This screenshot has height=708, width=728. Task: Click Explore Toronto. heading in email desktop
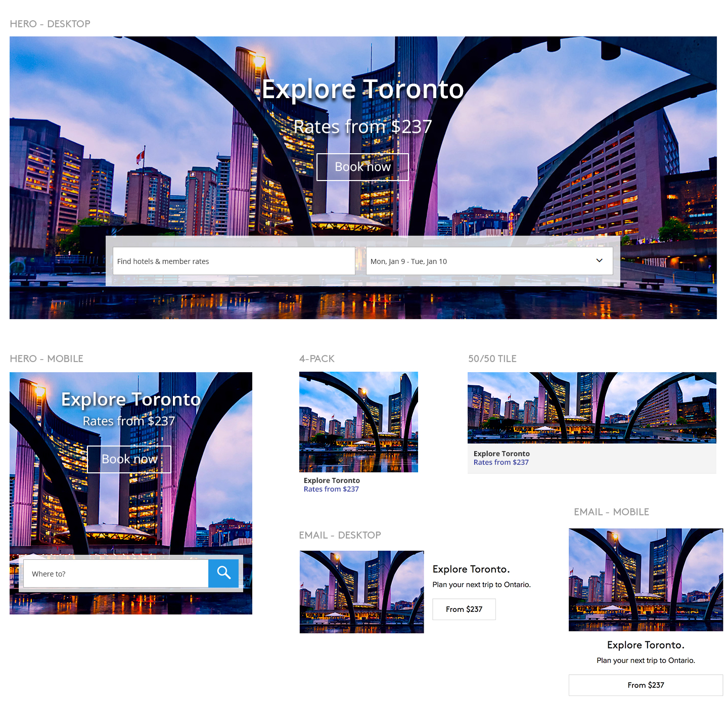coord(471,569)
